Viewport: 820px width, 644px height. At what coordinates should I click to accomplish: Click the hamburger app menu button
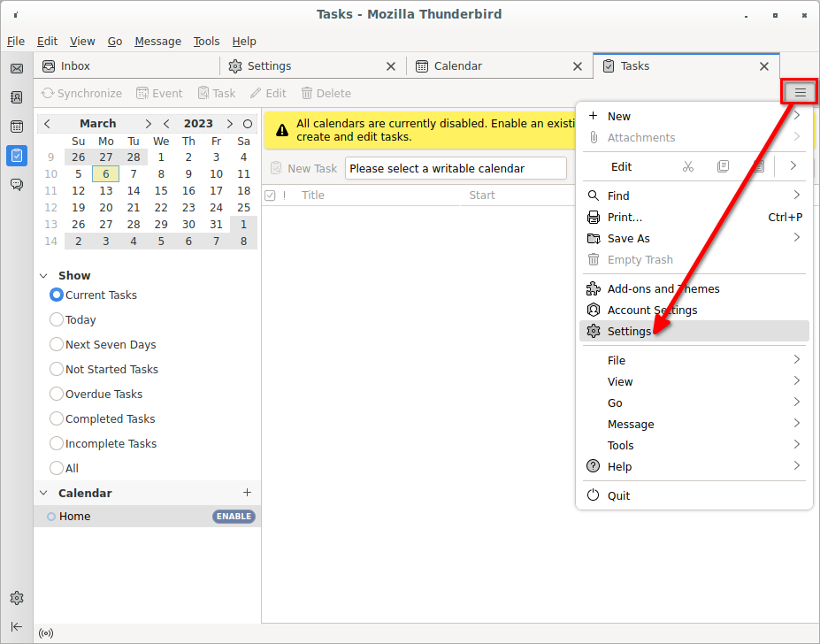tap(800, 92)
